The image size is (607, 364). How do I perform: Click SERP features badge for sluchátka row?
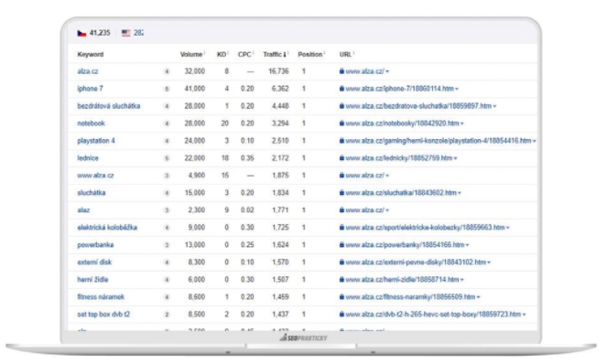coord(167,193)
